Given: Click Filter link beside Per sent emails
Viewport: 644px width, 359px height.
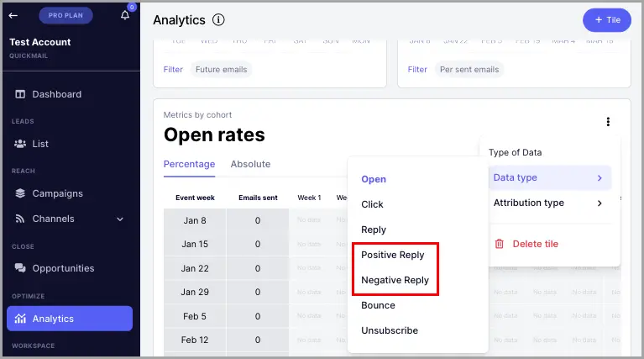Looking at the screenshot, I should [417, 70].
